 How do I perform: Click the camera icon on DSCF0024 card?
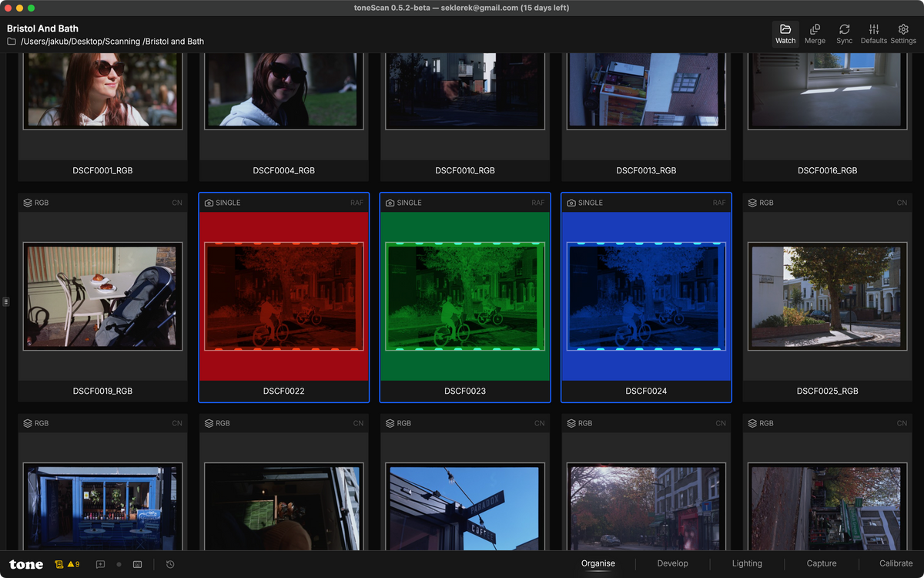(571, 203)
